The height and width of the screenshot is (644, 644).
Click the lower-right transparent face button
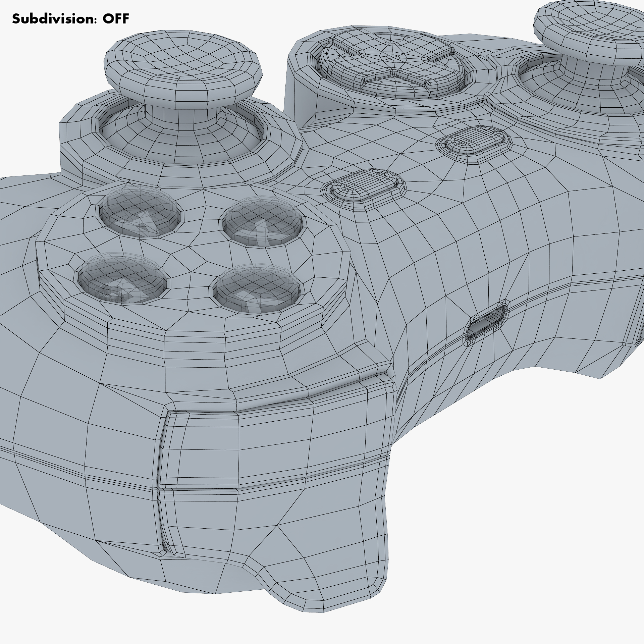[257, 288]
